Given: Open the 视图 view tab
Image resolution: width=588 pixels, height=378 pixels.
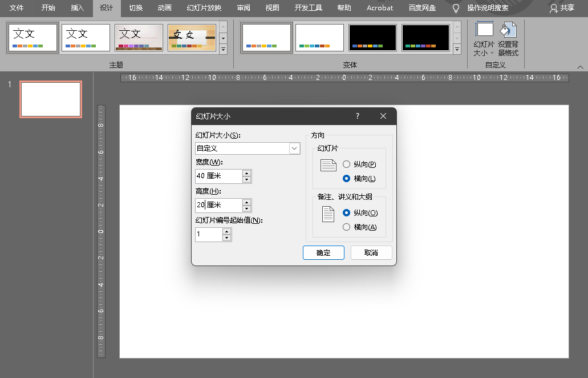Looking at the screenshot, I should 272,8.
